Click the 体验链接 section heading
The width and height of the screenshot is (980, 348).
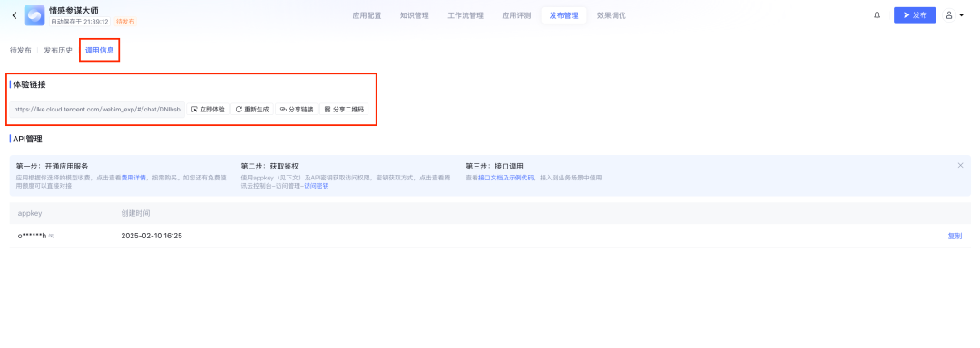pyautogui.click(x=29, y=85)
